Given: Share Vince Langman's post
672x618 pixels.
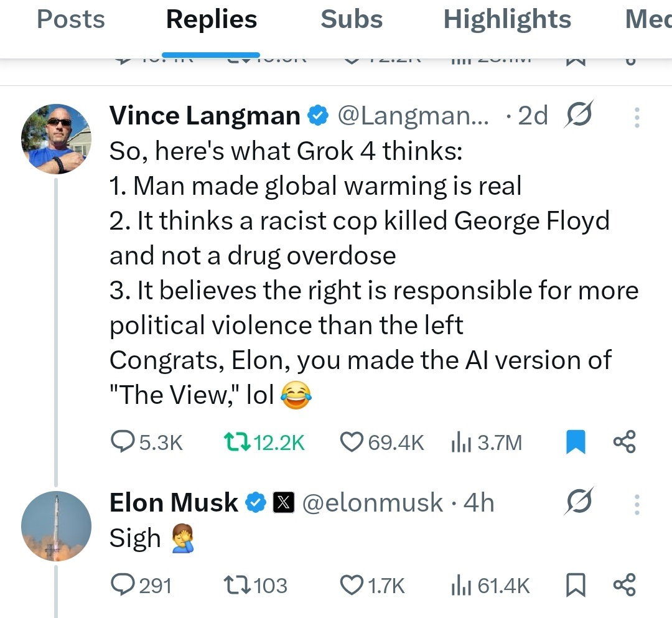Looking at the screenshot, I should 624,442.
